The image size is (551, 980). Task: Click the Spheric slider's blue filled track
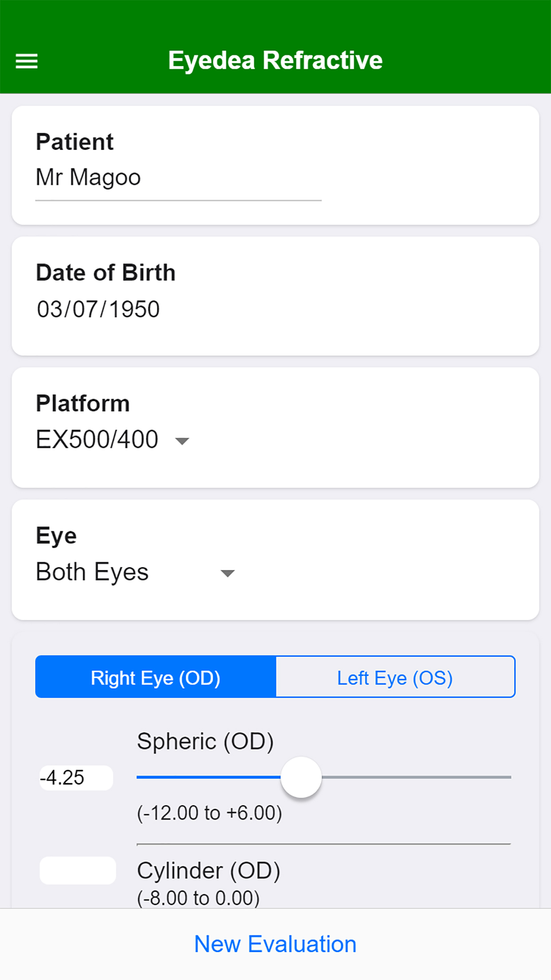pyautogui.click(x=209, y=777)
